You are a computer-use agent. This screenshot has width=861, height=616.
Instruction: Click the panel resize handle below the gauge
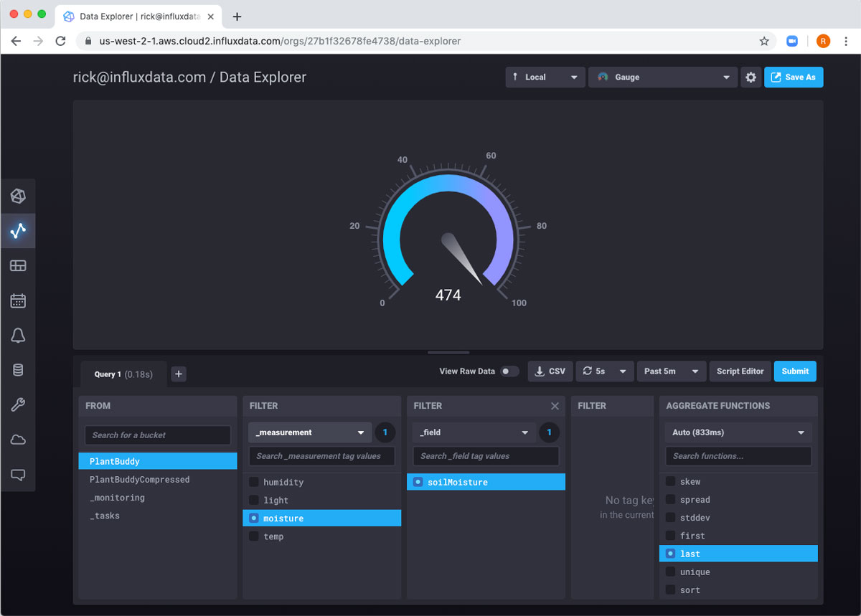(448, 352)
